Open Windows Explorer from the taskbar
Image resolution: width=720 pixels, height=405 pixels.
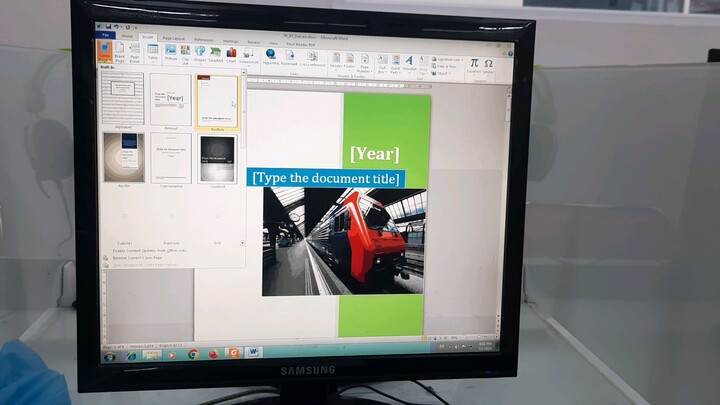(151, 355)
